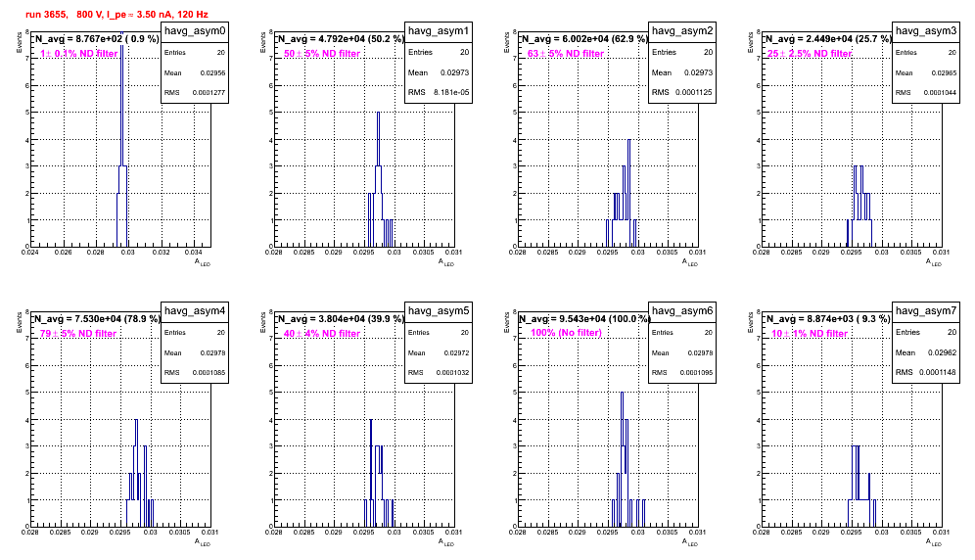Click the N_avg = 8.767e+02 label

pyautogui.click(x=96, y=38)
